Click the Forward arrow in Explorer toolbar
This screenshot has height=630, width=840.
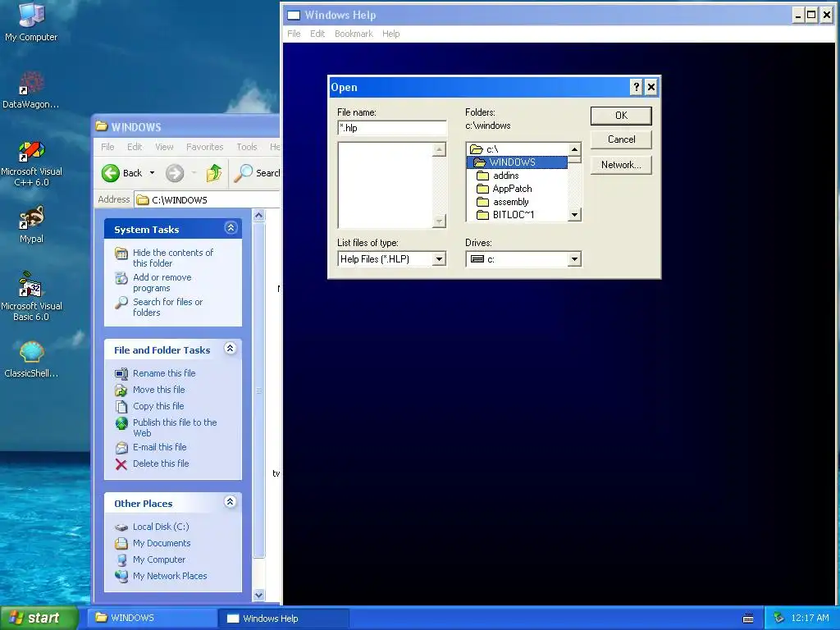[x=175, y=173]
